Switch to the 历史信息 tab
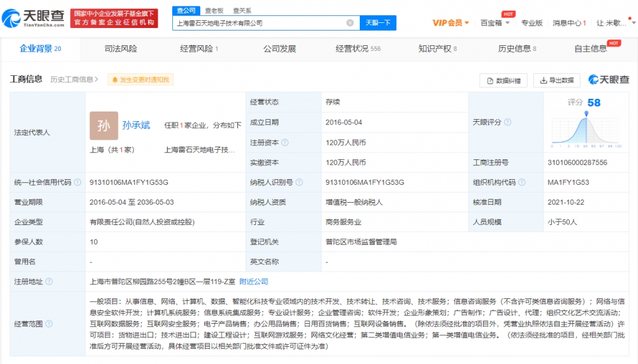638x364 pixels. [x=517, y=49]
